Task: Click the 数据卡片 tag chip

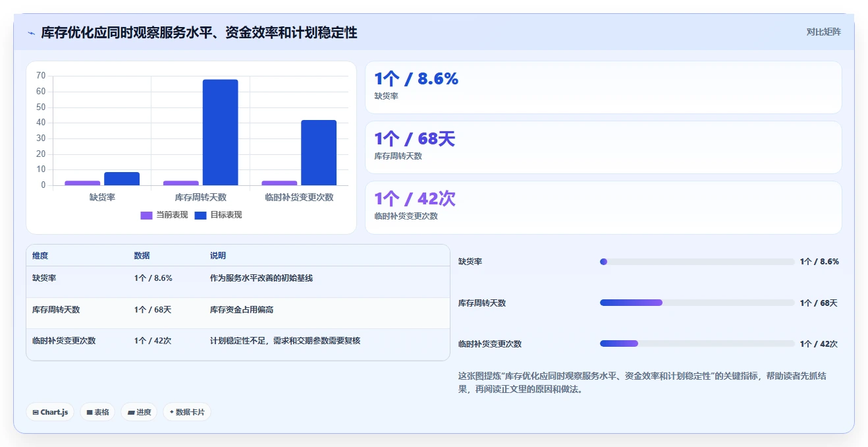Action: (x=187, y=412)
